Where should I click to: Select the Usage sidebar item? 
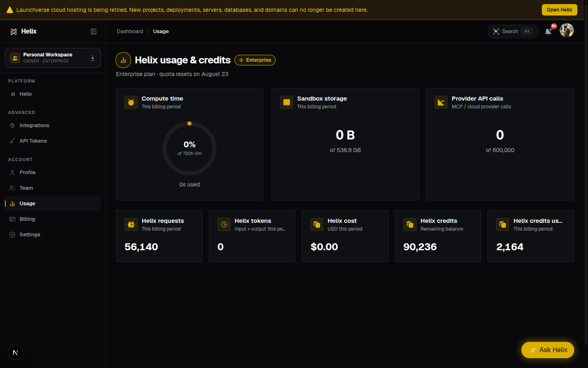(x=53, y=204)
